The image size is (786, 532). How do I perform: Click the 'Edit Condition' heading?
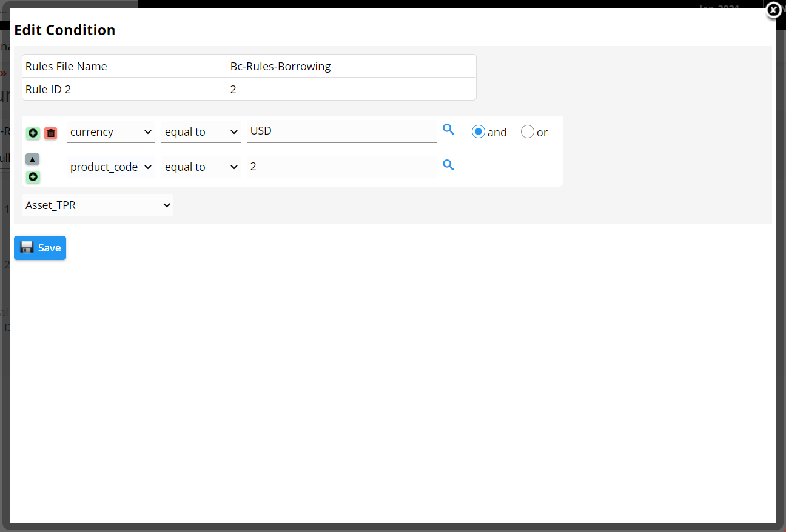65,30
